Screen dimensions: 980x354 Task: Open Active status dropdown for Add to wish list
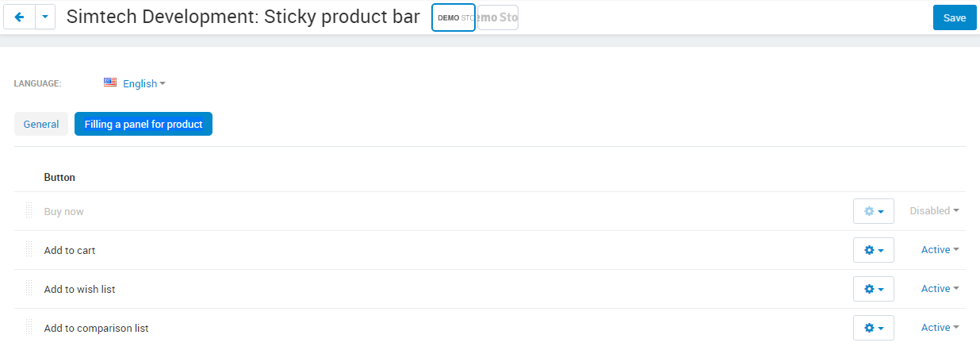click(x=940, y=289)
